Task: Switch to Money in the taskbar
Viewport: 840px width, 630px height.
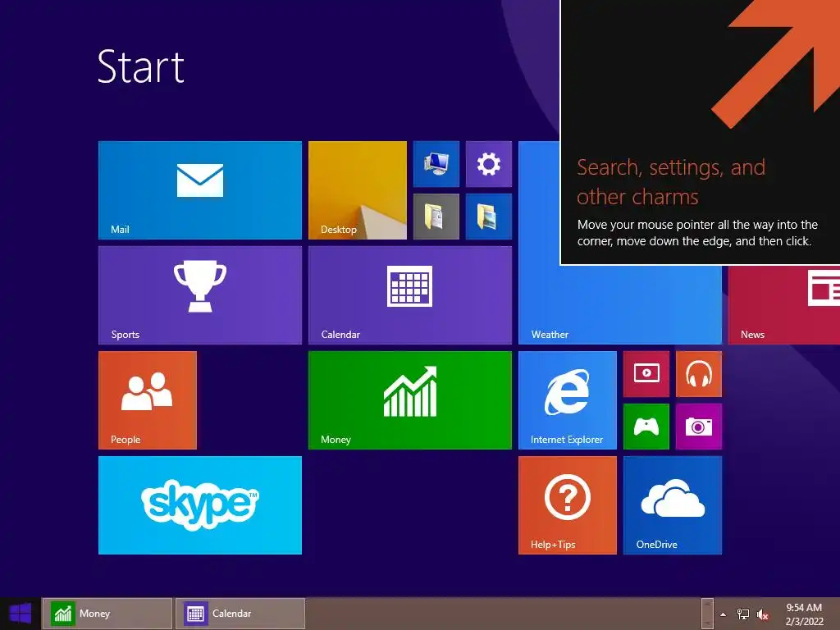Action: pyautogui.click(x=107, y=614)
